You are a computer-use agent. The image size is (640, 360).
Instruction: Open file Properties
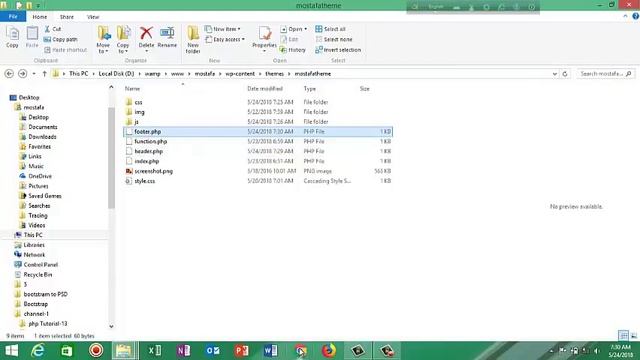click(x=264, y=39)
